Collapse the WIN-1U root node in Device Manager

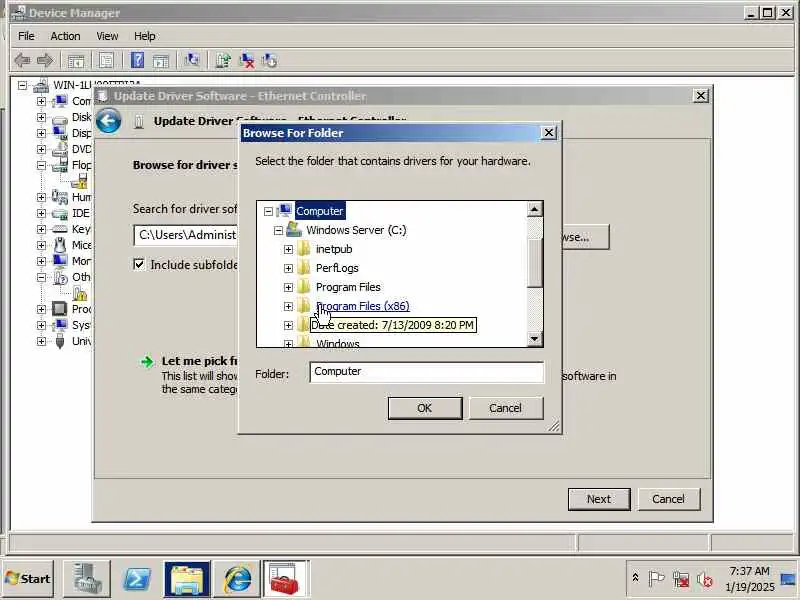[22, 85]
